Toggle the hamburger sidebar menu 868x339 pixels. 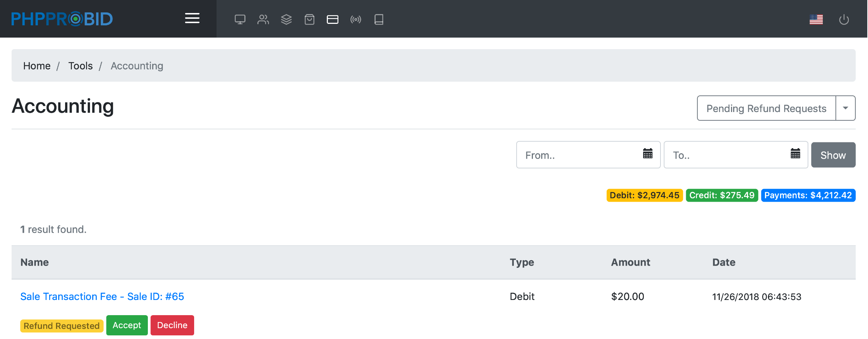(x=192, y=18)
